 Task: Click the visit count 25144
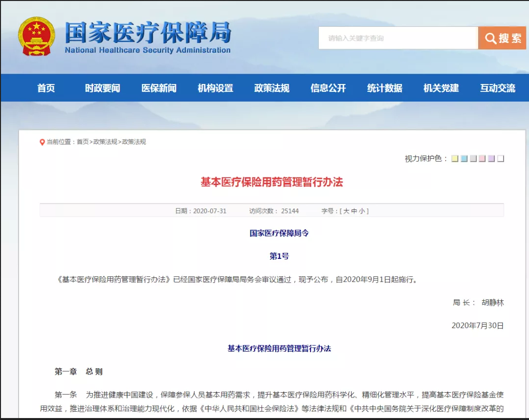290,211
